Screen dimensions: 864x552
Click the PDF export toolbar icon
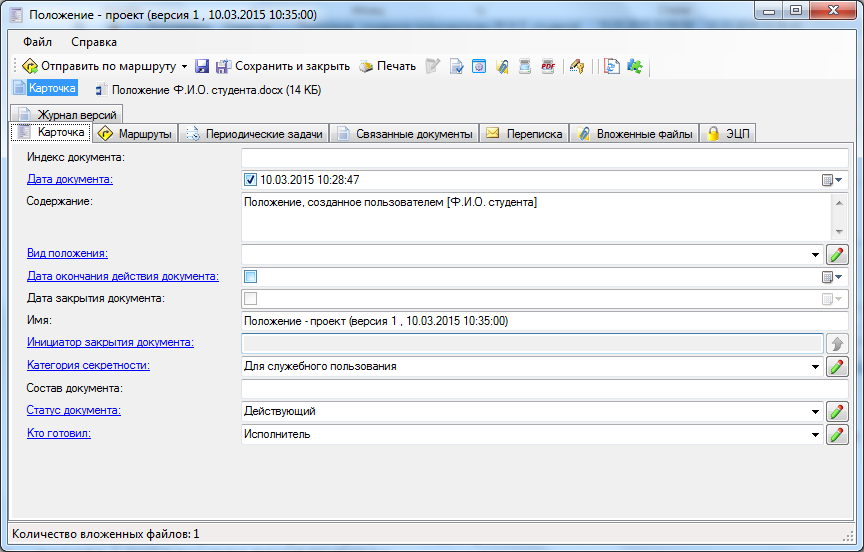point(548,66)
